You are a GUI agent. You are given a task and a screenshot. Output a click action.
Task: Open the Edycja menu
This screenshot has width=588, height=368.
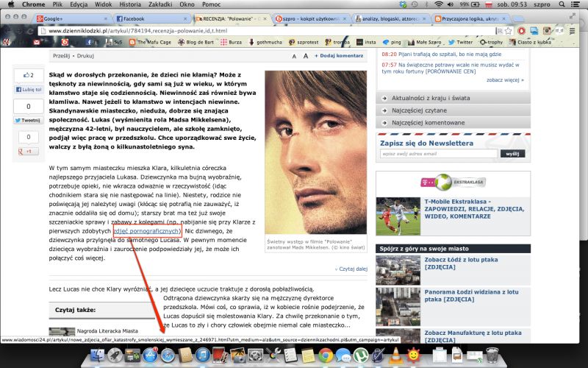(x=79, y=4)
